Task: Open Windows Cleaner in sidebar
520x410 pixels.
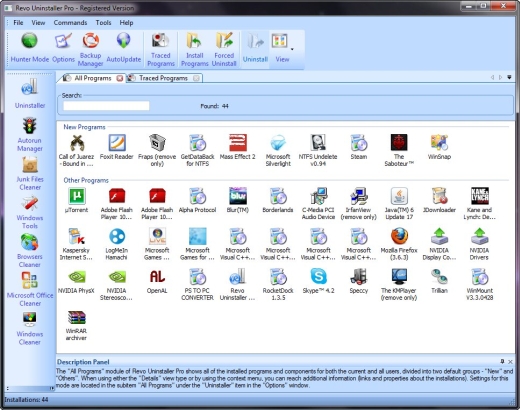Action: click(x=30, y=329)
